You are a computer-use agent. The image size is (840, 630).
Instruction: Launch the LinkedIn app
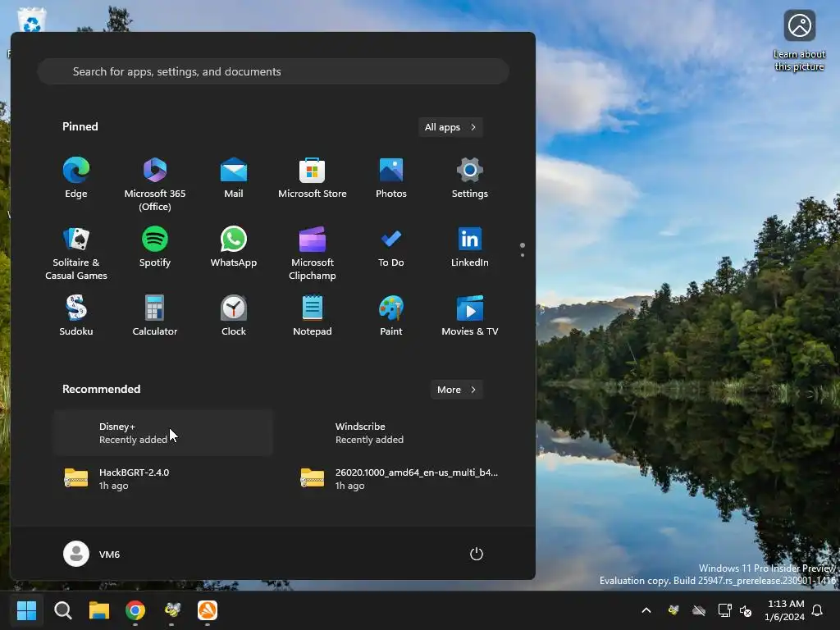coord(470,248)
